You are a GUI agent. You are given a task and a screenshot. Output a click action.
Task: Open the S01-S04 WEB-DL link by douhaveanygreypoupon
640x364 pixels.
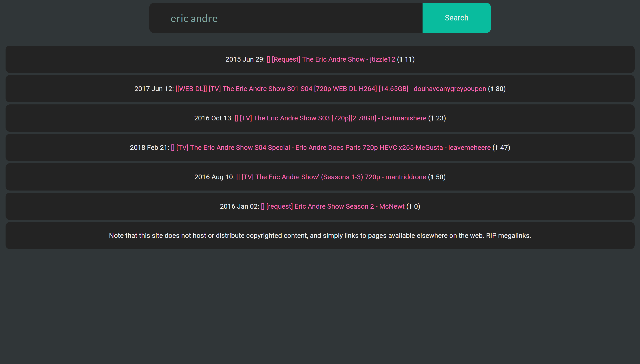(331, 89)
